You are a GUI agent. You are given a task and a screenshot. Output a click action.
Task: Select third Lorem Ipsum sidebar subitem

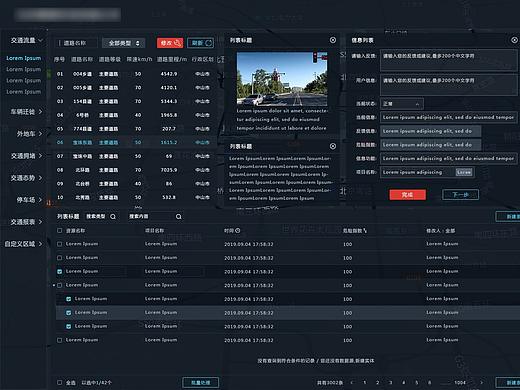(x=24, y=80)
